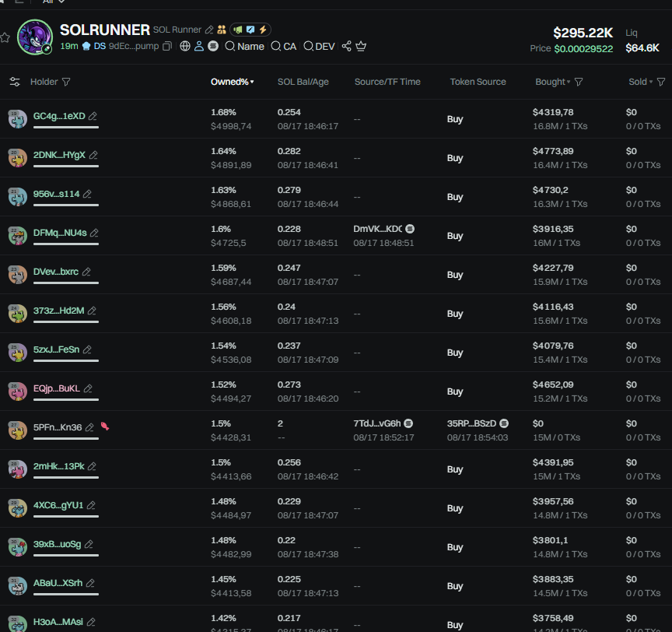Image resolution: width=672 pixels, height=632 pixels.
Task: Open source wallet 7TdJ...vG6h
Action: click(x=376, y=423)
